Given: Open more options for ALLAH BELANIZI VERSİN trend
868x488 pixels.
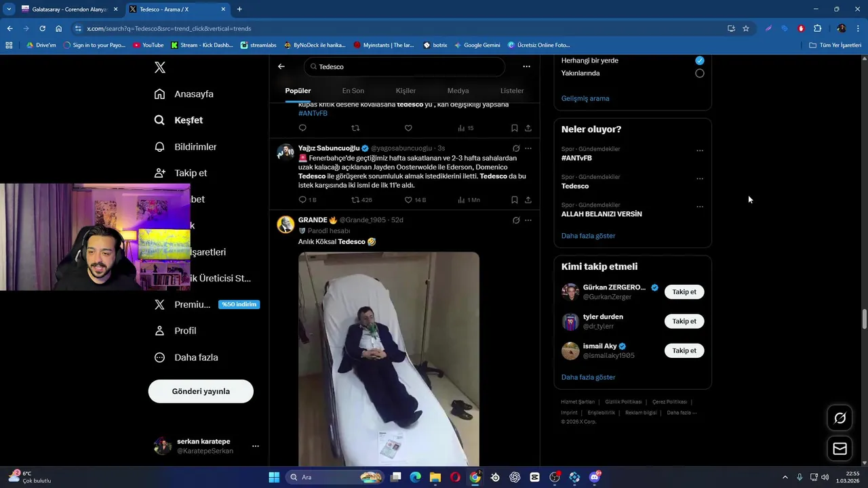Looking at the screenshot, I should 700,206.
